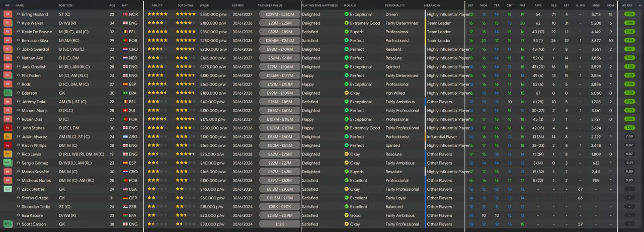
Task: Click the Brazil flag in Ederson's row
Action: pos(125,93)
